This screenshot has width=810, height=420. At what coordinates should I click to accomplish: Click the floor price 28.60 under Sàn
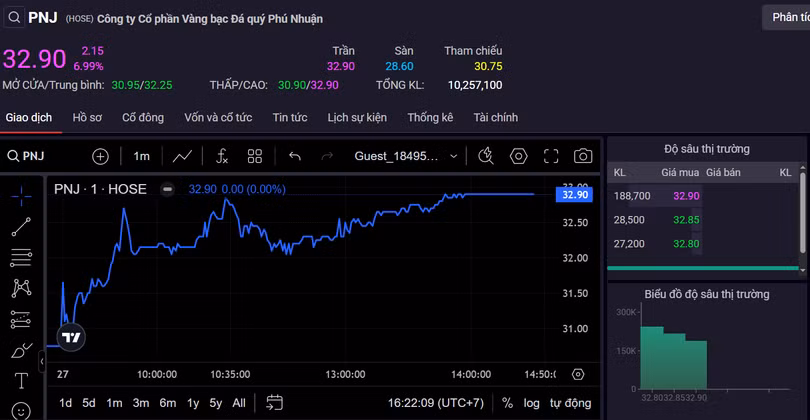pyautogui.click(x=399, y=66)
